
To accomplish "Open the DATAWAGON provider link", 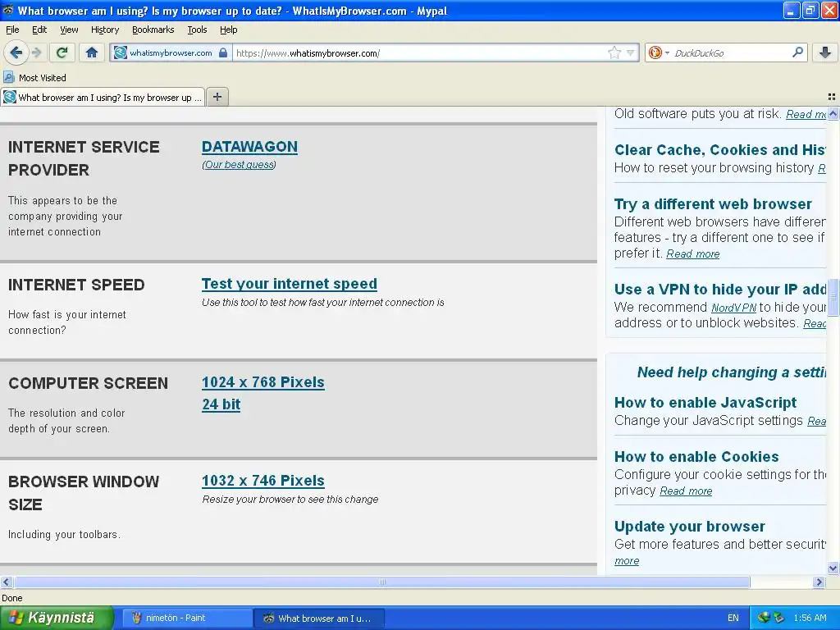I will [249, 147].
